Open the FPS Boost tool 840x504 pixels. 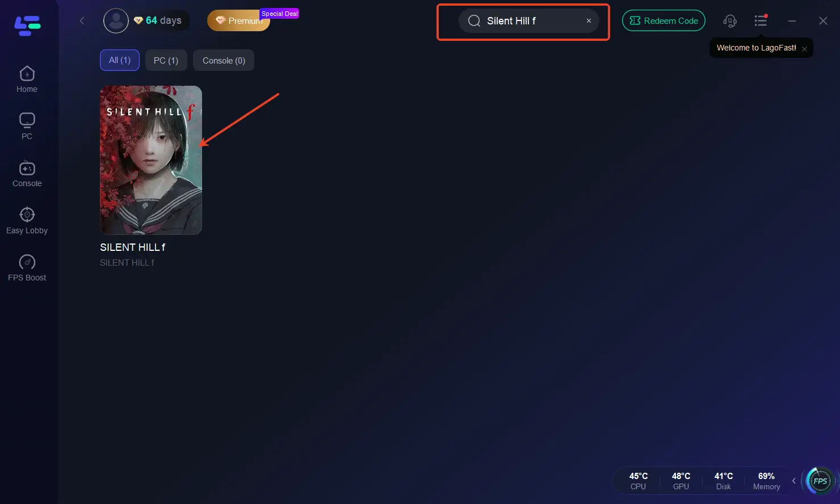pyautogui.click(x=27, y=268)
